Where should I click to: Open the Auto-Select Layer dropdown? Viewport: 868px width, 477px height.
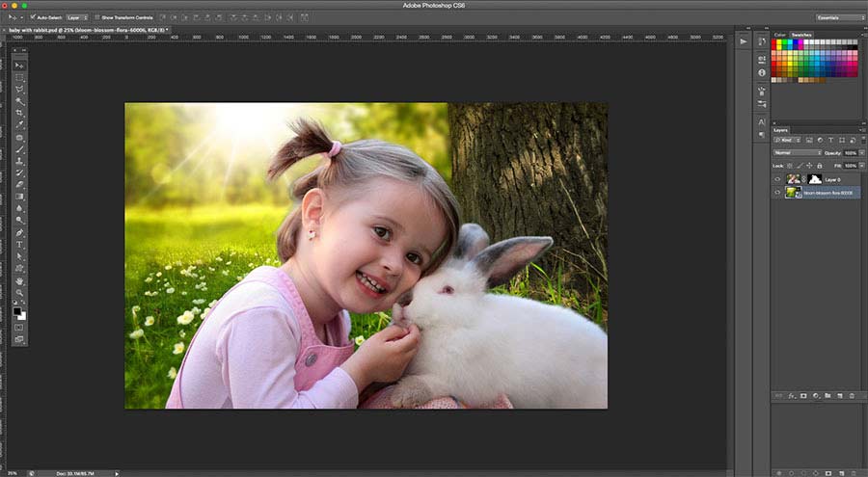tap(77, 17)
